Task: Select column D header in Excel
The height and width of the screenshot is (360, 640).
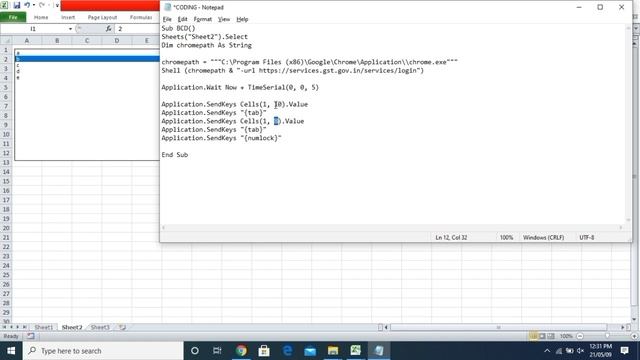Action: pos(117,40)
